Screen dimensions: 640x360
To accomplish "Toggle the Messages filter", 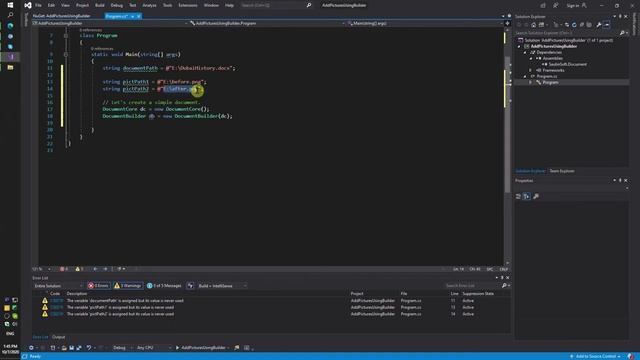I will [x=164, y=286].
